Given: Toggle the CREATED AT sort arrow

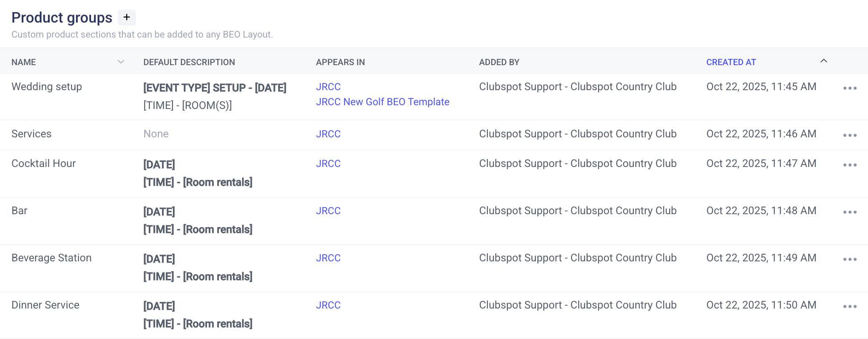Looking at the screenshot, I should [823, 61].
